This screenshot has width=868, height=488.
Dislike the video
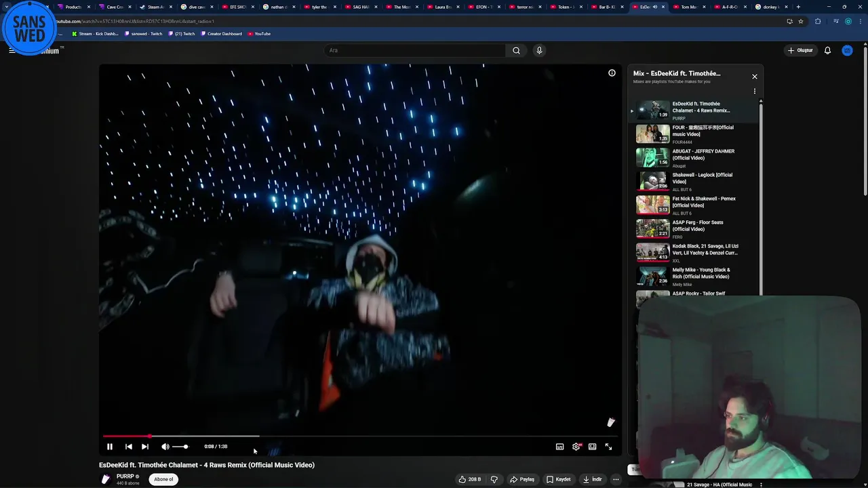(x=494, y=479)
